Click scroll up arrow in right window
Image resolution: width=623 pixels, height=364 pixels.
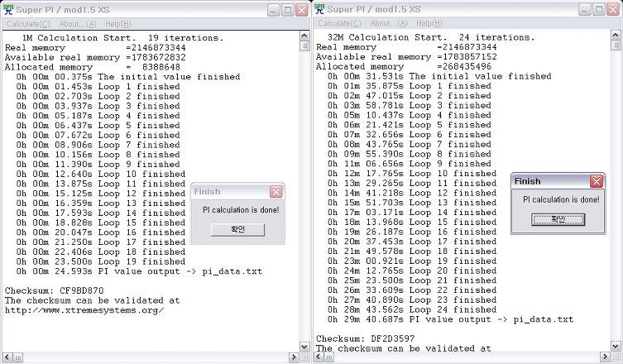(x=616, y=36)
